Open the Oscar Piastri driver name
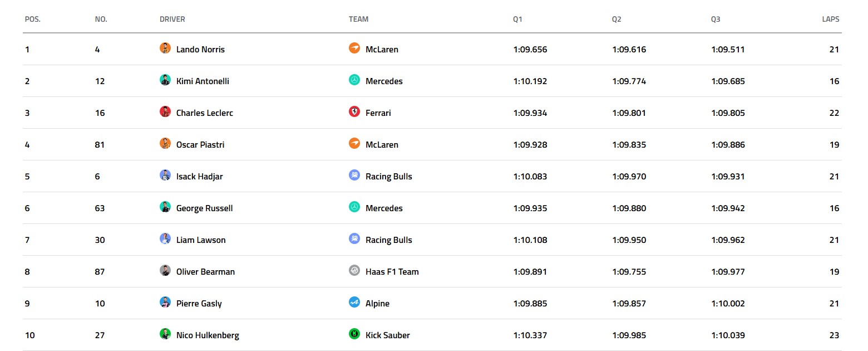The height and width of the screenshot is (351, 868). pyautogui.click(x=200, y=145)
